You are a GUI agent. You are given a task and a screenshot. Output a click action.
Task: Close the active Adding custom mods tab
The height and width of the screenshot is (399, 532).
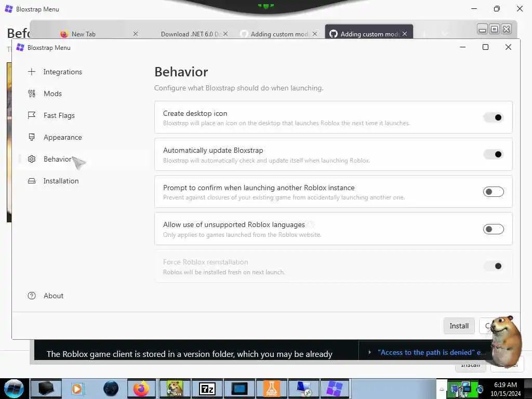pos(405,34)
